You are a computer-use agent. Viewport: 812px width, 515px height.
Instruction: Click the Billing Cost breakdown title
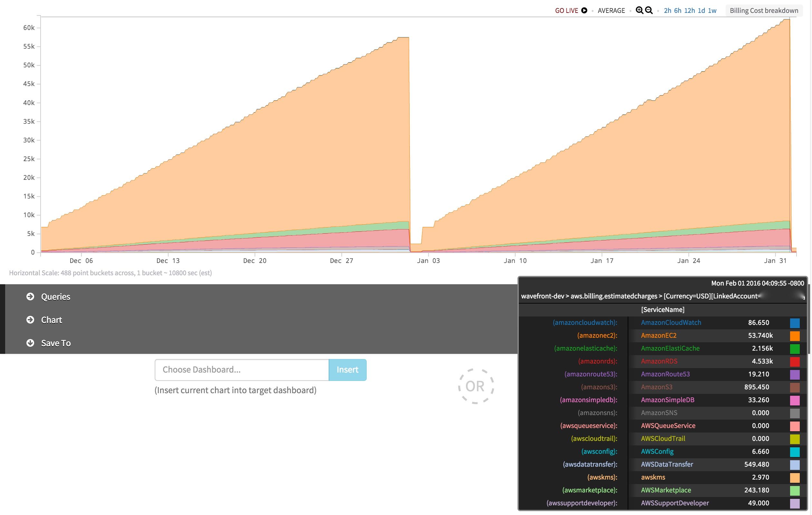[764, 10]
